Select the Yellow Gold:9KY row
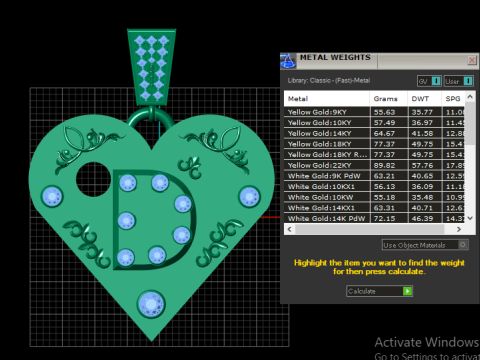This screenshot has height=360, width=480. (374, 112)
